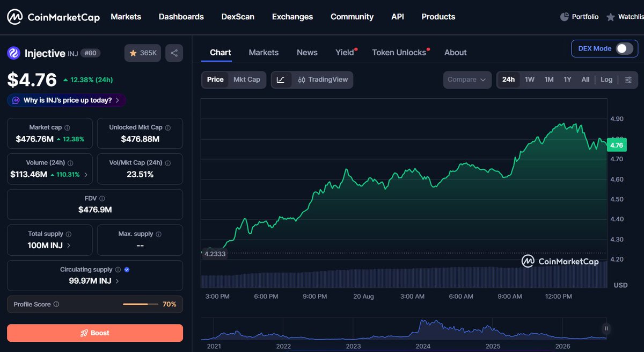Click Profile Score info icon
644x352 pixels.
56,304
